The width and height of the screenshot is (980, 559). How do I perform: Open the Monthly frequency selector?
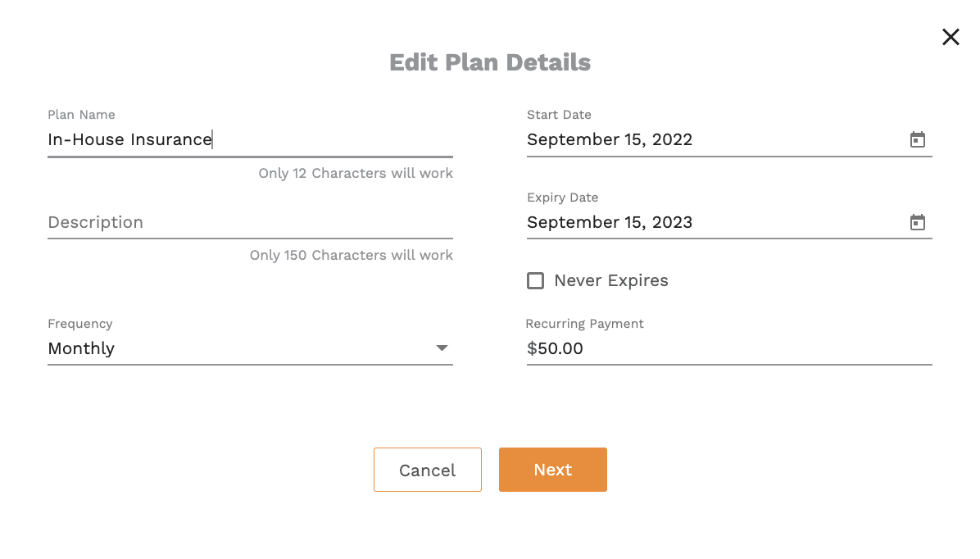click(x=250, y=348)
